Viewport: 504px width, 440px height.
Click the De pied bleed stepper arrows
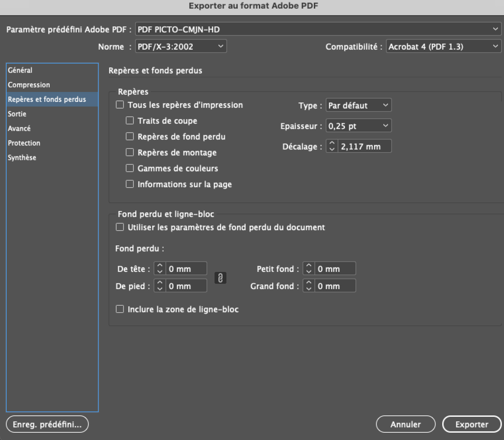pyautogui.click(x=160, y=286)
